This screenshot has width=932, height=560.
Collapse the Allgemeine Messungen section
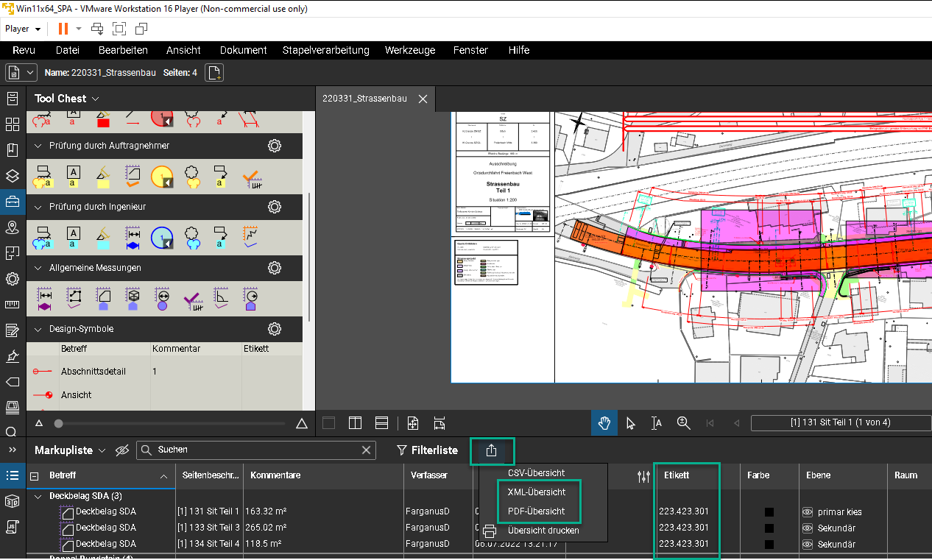(x=38, y=268)
